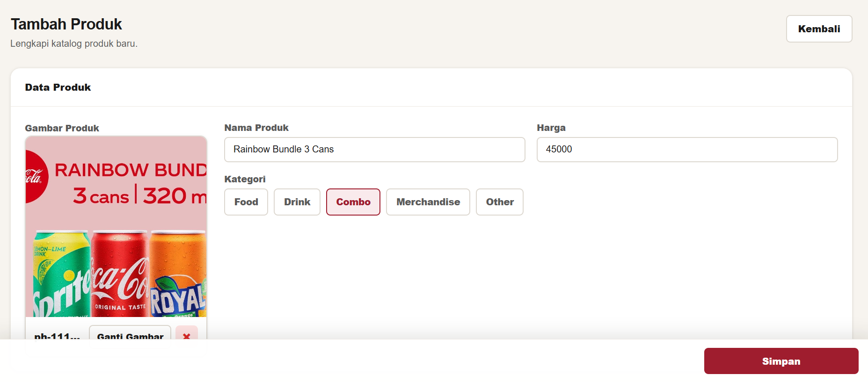Click the Kategori label
The width and height of the screenshot is (868, 382).
tap(245, 179)
